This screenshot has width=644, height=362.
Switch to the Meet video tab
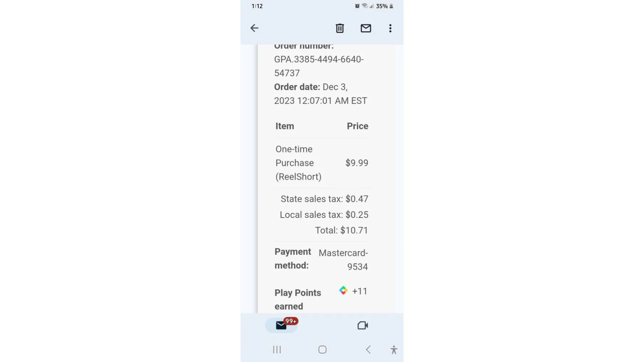(363, 325)
